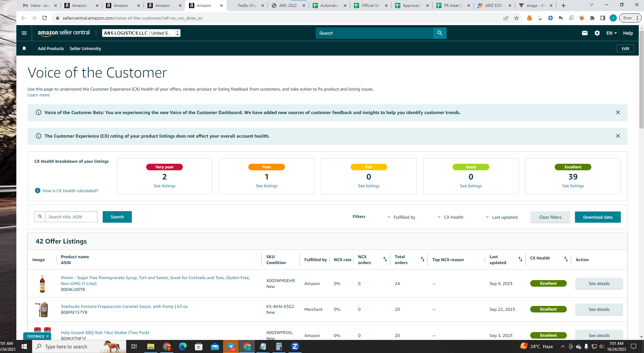644x353 pixels.
Task: Share this page using the address bar icon
Action: point(506,18)
